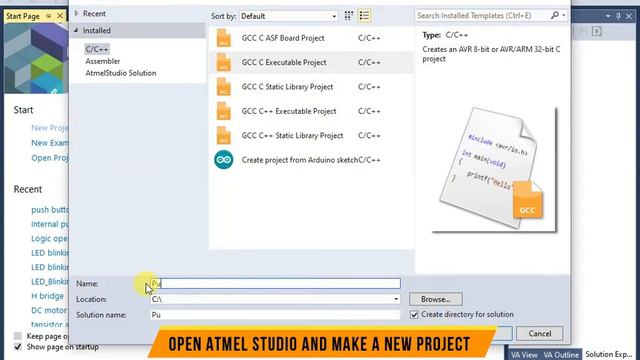Open recent project Logic operations
640x360 pixels.
tap(50, 238)
